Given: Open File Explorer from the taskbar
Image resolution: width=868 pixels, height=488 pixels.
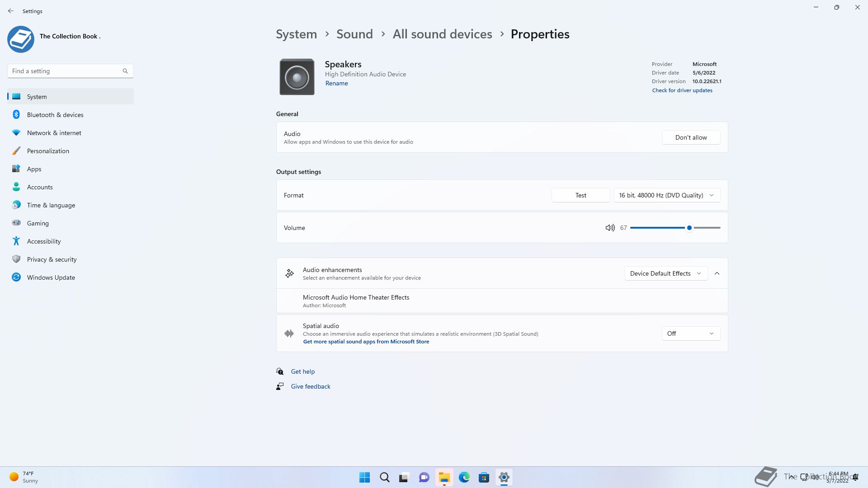Looking at the screenshot, I should point(444,477).
